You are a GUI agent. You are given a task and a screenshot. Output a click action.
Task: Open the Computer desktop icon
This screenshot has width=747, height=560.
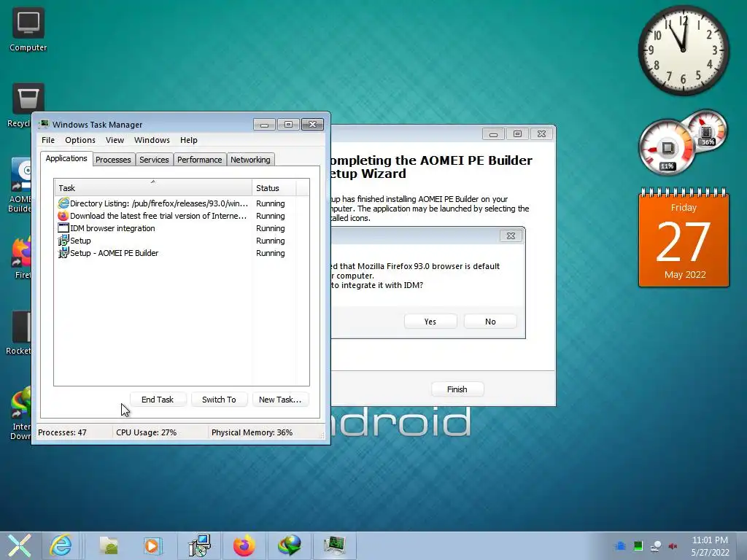28,29
